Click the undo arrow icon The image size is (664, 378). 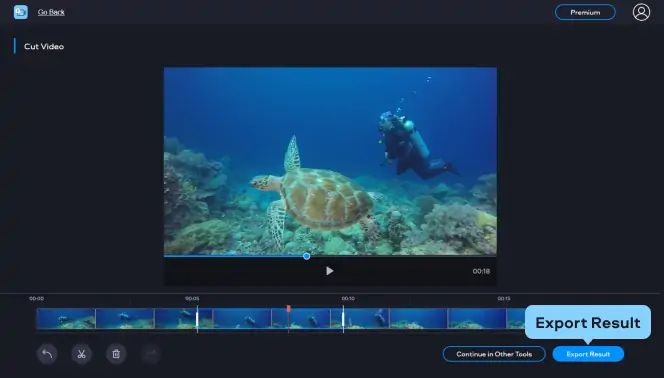[47, 354]
